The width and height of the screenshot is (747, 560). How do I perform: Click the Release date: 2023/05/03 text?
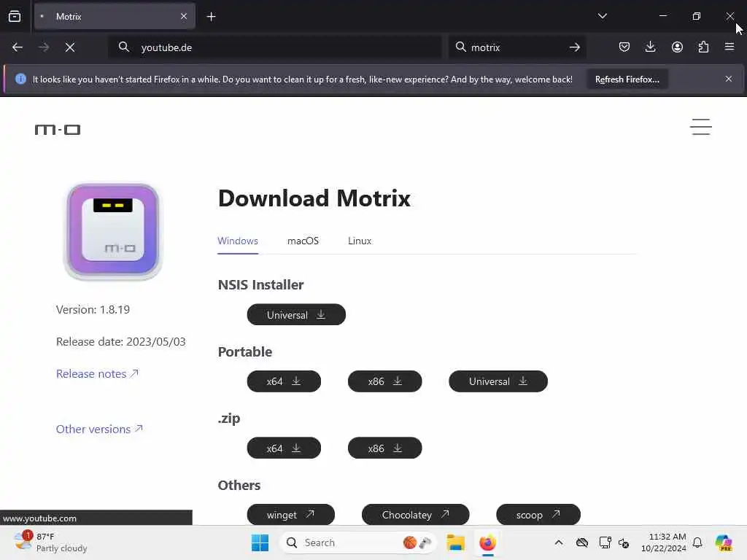click(121, 341)
